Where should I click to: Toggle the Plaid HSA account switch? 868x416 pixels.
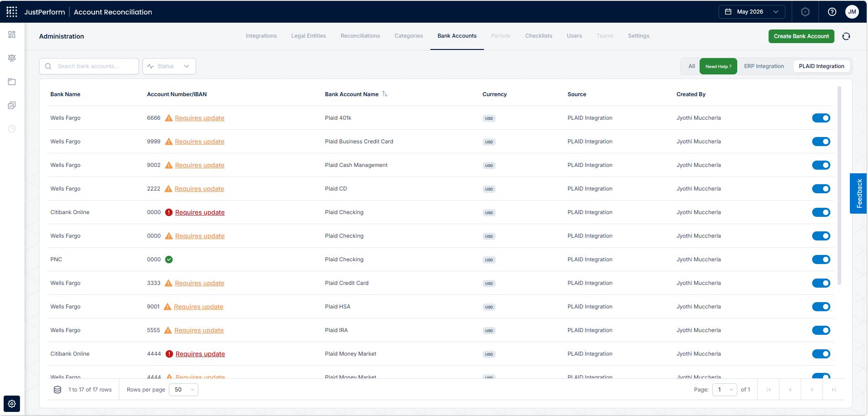(x=821, y=307)
